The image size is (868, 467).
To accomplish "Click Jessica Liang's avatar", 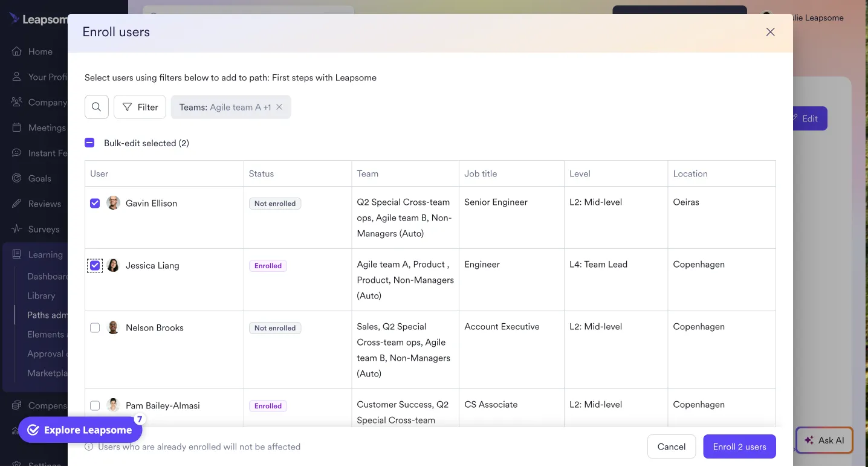I will (113, 265).
